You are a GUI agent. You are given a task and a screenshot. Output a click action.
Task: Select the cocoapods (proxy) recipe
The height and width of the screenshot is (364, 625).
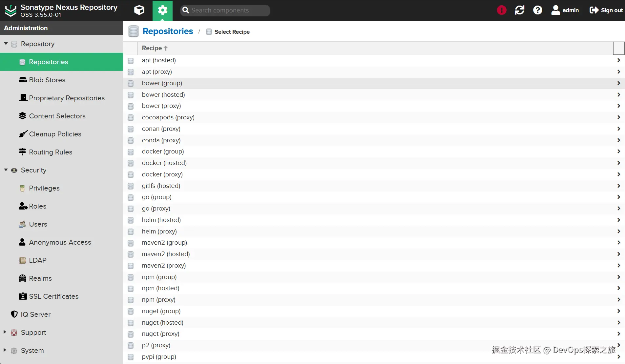[374, 117]
